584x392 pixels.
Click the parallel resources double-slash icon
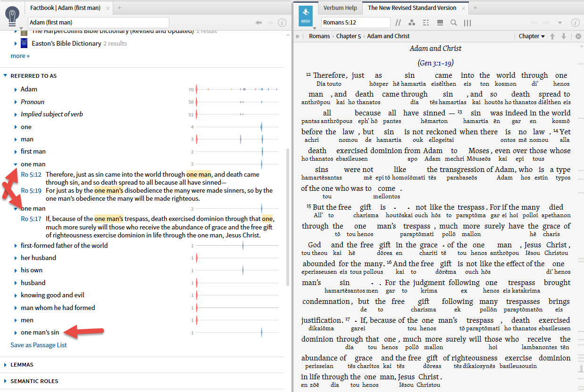[x=398, y=23]
